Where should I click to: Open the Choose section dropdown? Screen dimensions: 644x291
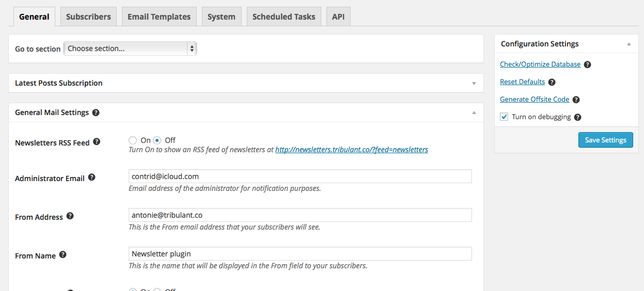click(130, 48)
